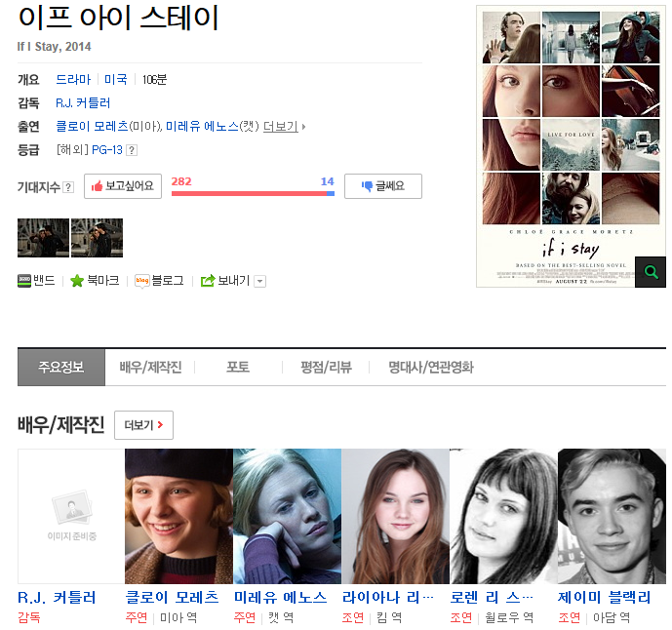This screenshot has width=672, height=630.
Task: Open the first movie still thumbnail
Action: coord(43,238)
